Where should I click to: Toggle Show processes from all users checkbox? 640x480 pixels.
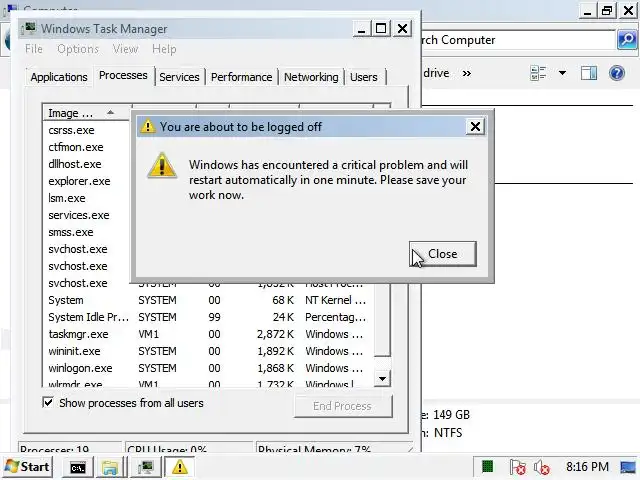point(48,402)
